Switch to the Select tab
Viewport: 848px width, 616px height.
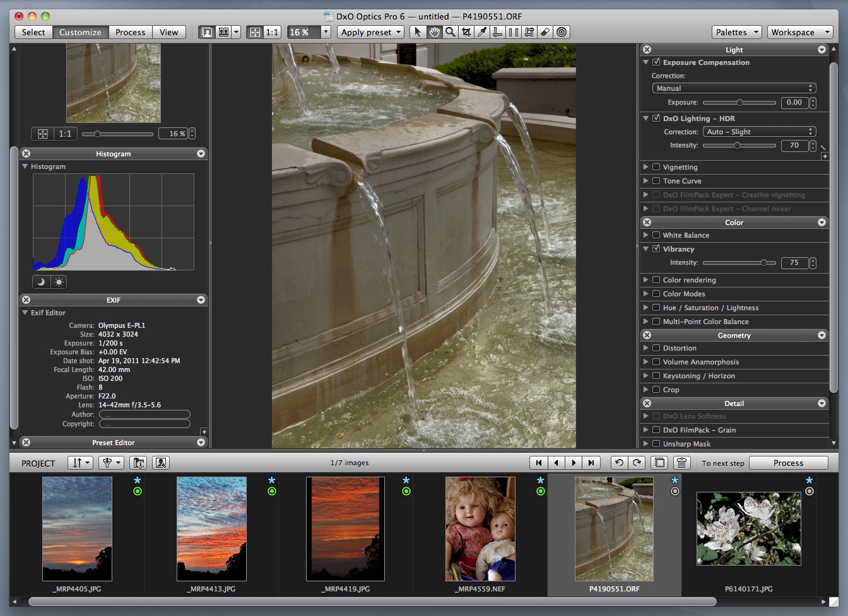33,32
